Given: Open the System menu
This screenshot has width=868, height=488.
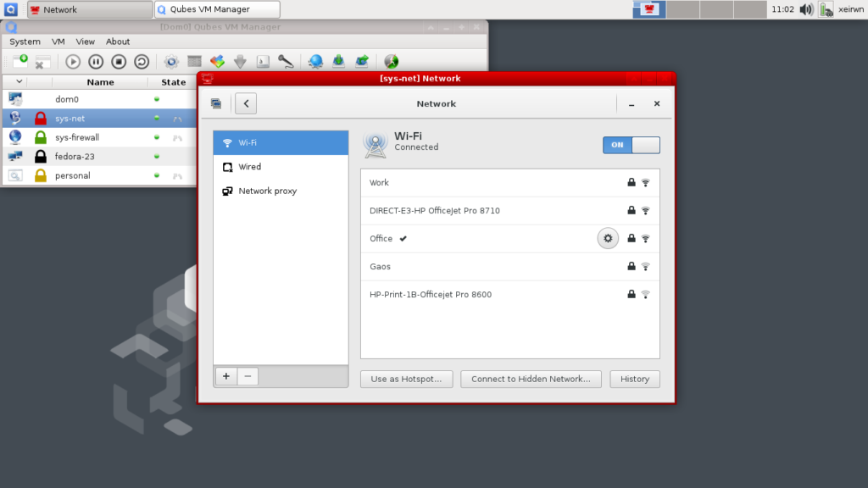Looking at the screenshot, I should pos(25,42).
